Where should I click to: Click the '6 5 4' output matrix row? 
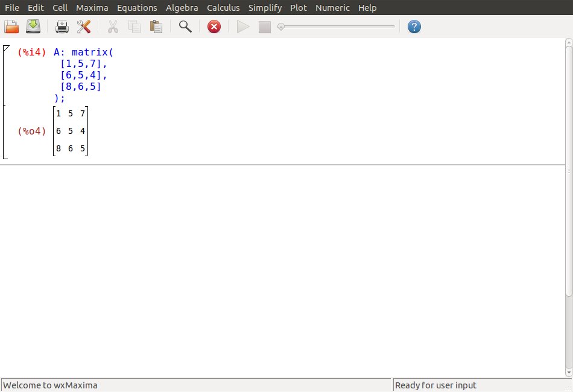coord(71,131)
